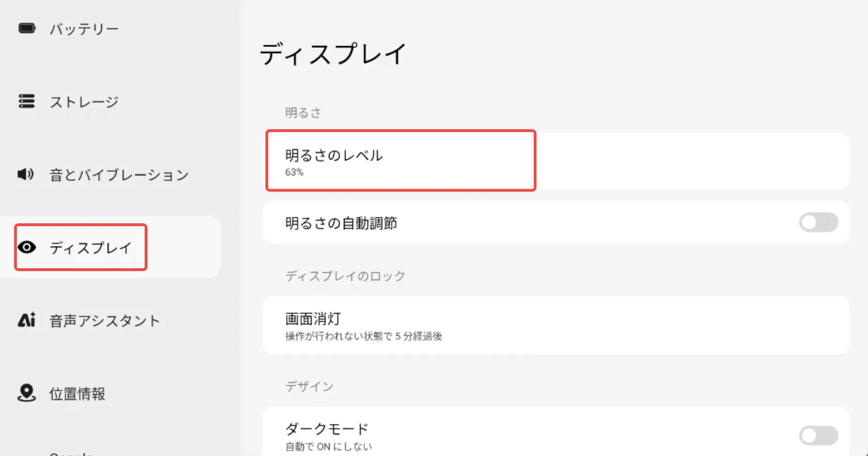Select ディスプレイ sidebar label
The height and width of the screenshot is (456, 868).
(x=90, y=248)
